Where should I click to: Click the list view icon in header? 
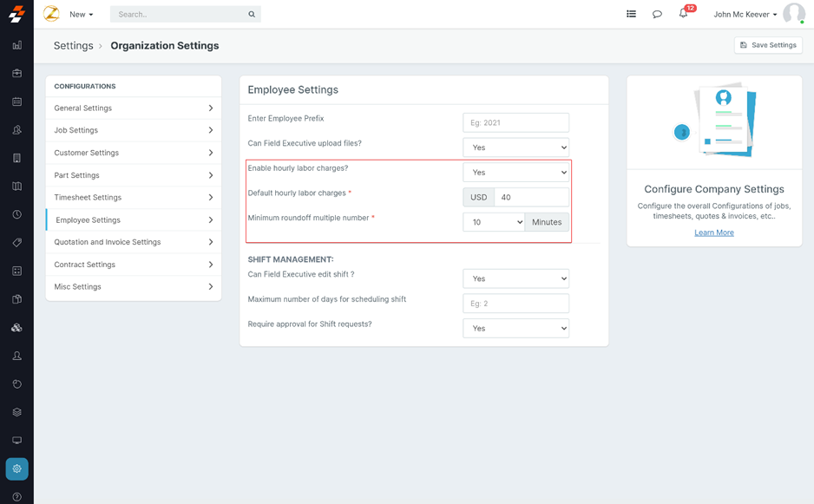point(631,14)
